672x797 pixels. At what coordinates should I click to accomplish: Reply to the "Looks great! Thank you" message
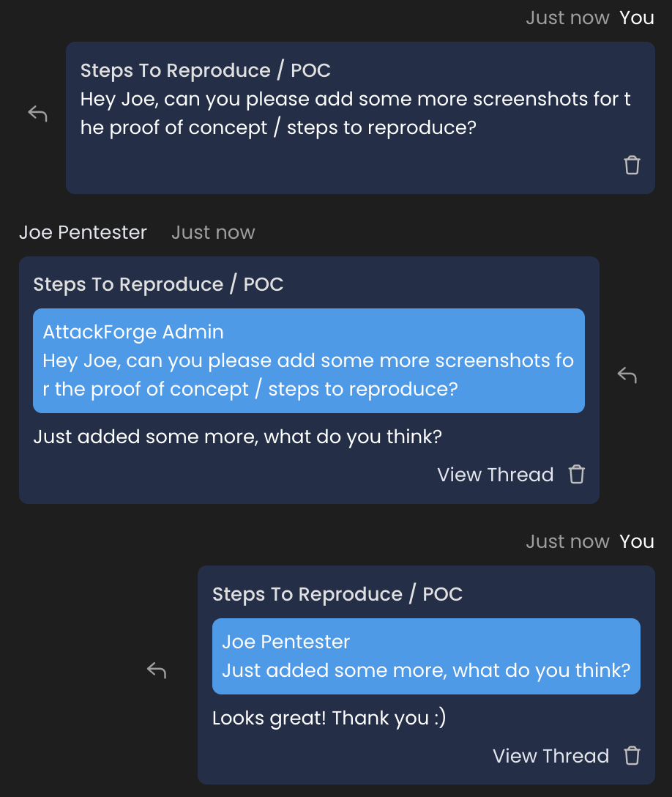[x=157, y=670]
